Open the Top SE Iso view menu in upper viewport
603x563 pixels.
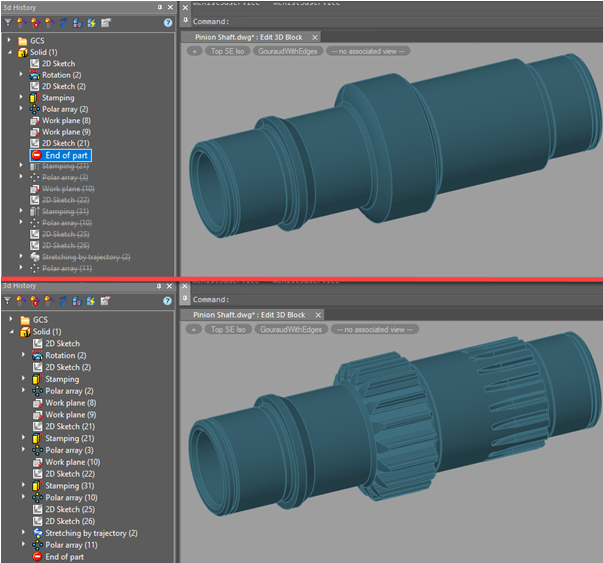[229, 50]
